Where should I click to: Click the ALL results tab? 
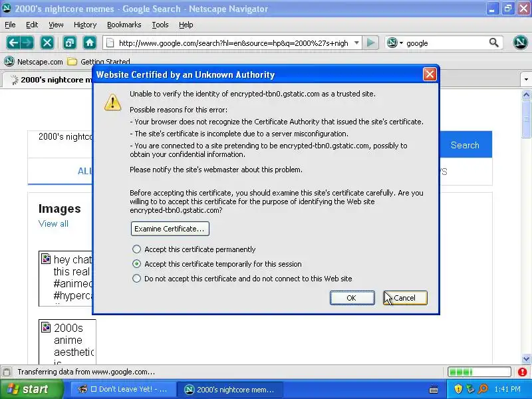pos(85,171)
